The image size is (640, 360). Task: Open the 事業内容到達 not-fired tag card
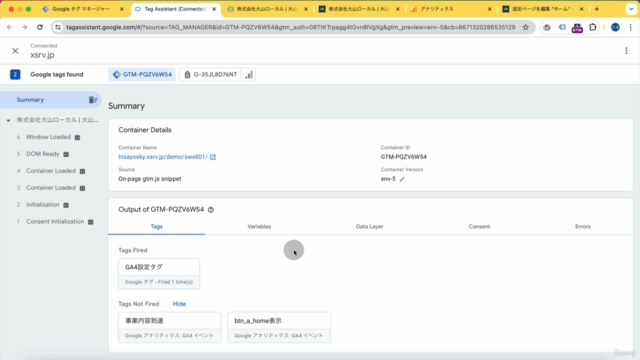point(169,327)
